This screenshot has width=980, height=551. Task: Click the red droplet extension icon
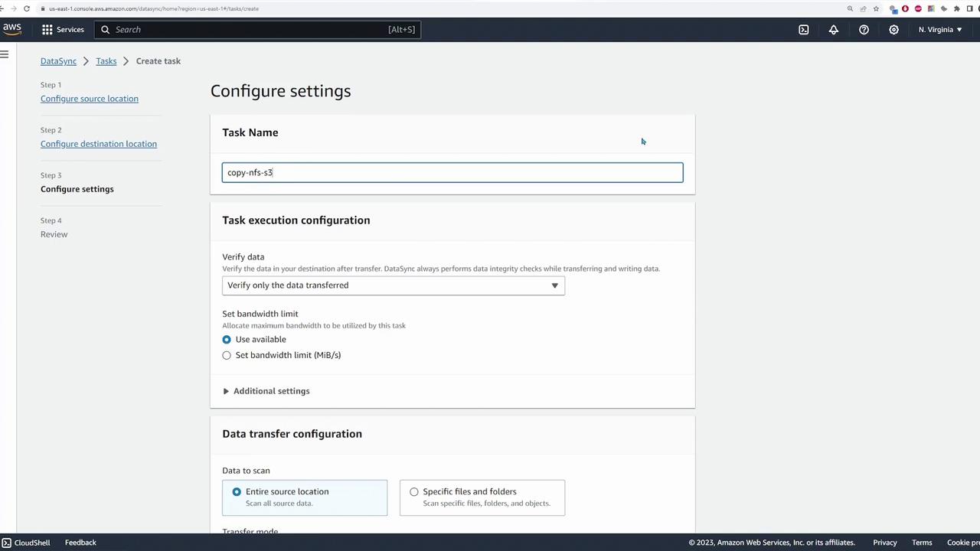pos(906,8)
